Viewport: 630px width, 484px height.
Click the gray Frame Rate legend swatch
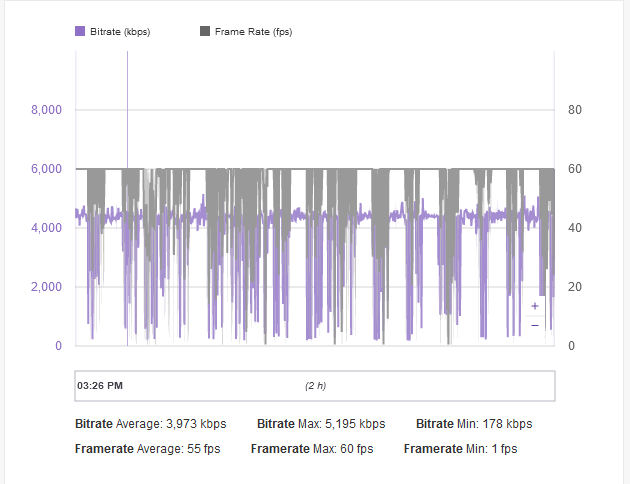pyautogui.click(x=205, y=31)
